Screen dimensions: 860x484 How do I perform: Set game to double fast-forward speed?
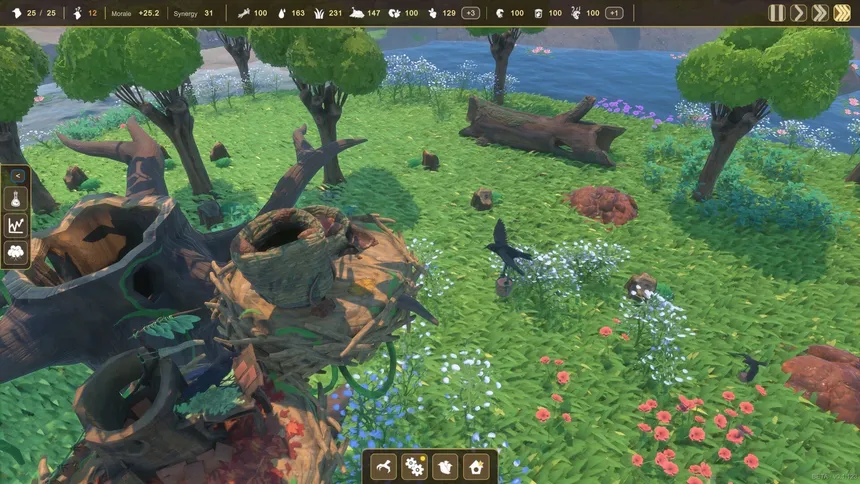coord(820,13)
